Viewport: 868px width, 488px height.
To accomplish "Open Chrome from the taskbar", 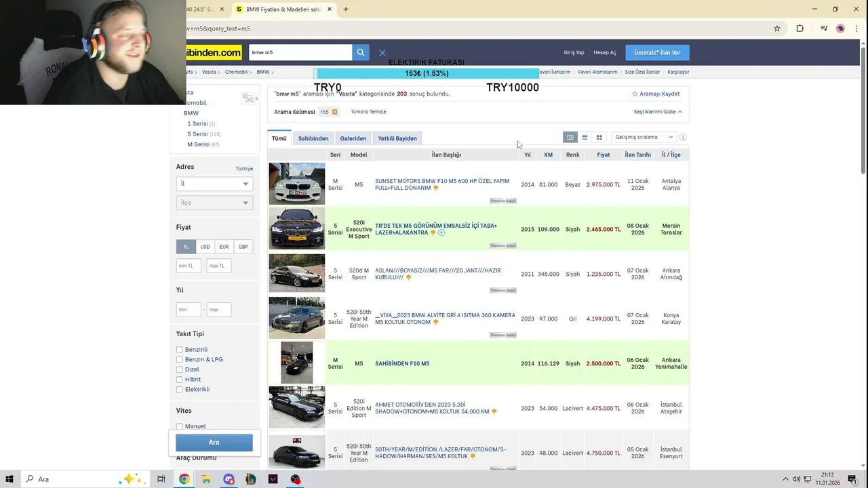I will (184, 479).
